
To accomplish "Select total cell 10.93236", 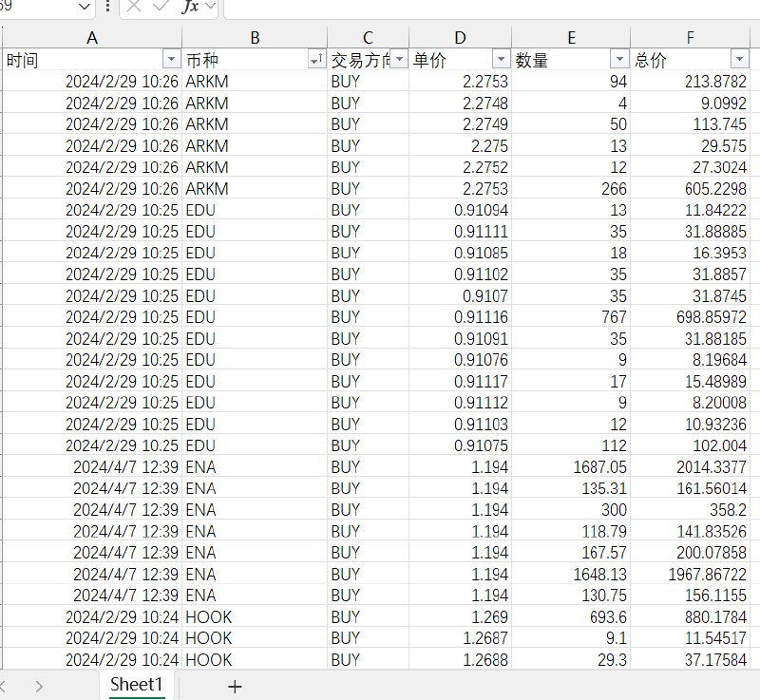I will coord(691,424).
